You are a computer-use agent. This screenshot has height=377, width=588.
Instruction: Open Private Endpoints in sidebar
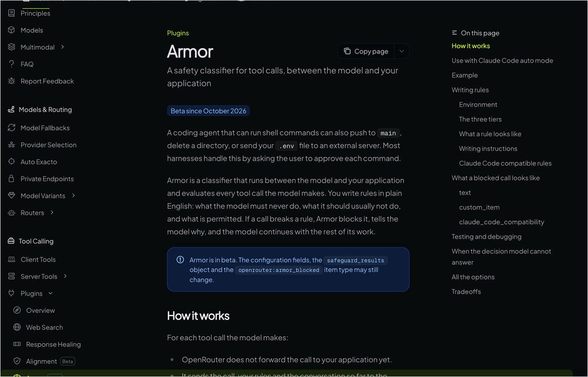tap(47, 179)
